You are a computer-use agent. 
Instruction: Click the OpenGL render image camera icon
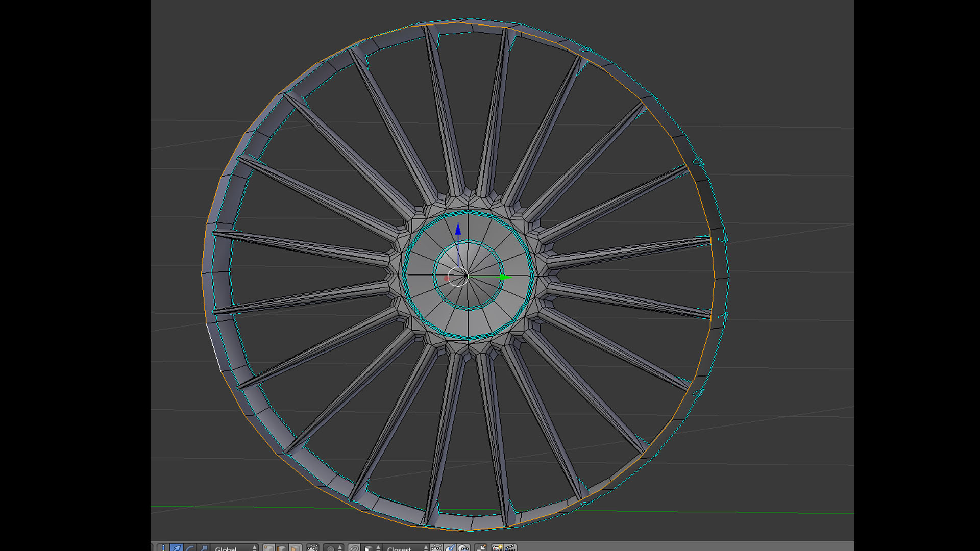[x=497, y=548]
